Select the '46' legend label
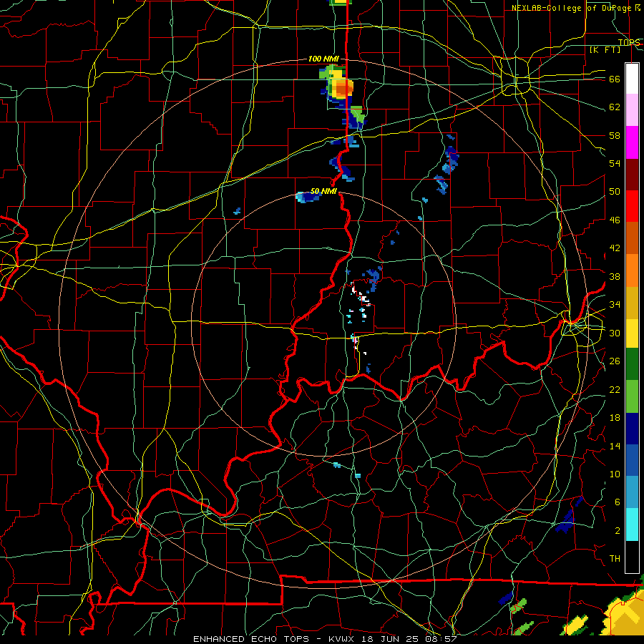Image resolution: width=644 pixels, height=644 pixels. coord(615,220)
